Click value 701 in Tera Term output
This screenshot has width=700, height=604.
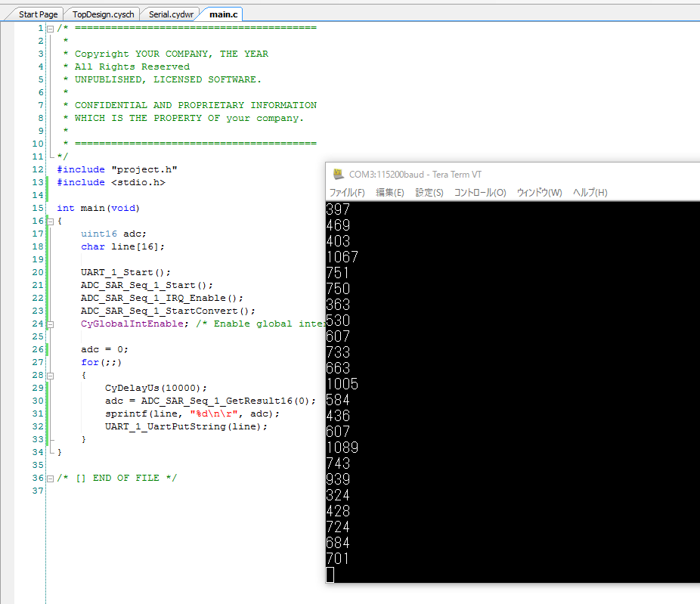(x=337, y=559)
